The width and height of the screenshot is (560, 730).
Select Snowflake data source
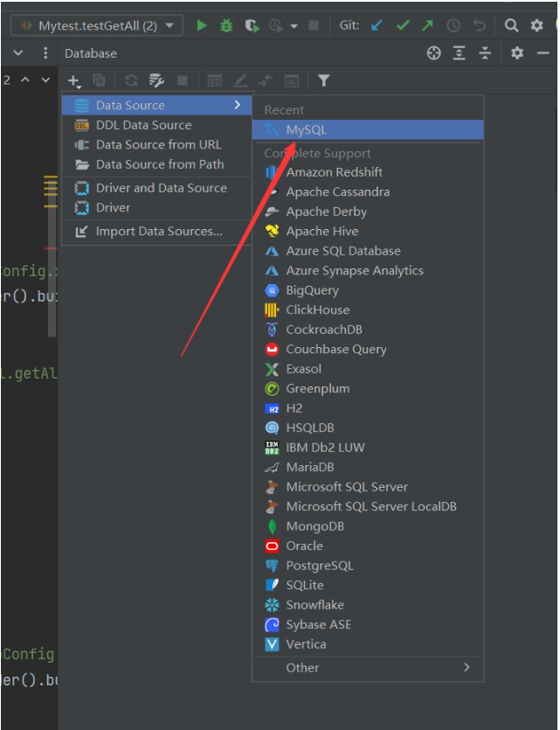point(368,605)
